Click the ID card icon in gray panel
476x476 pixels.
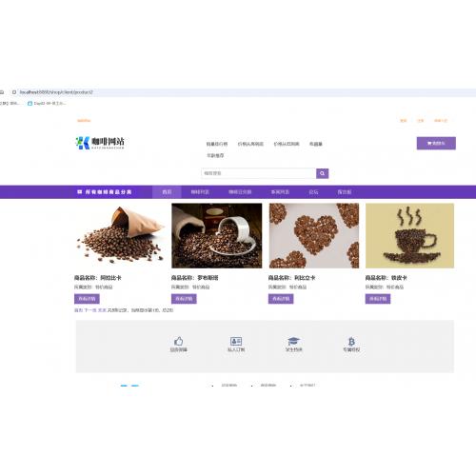[236, 341]
